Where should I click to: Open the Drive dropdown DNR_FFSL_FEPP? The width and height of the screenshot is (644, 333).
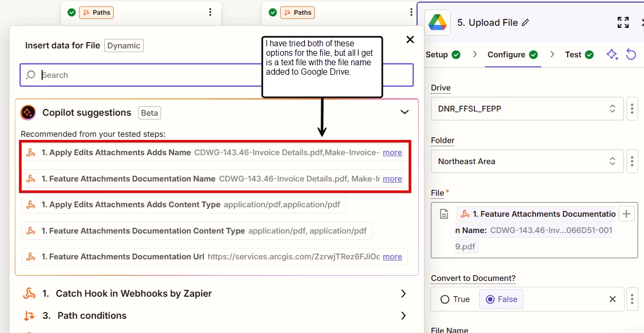tap(527, 109)
